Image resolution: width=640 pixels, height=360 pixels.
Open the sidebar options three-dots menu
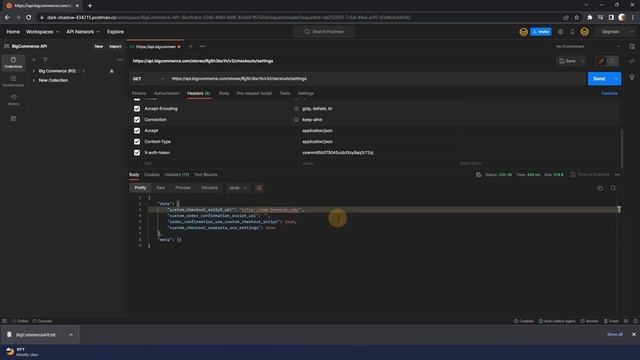point(120,60)
